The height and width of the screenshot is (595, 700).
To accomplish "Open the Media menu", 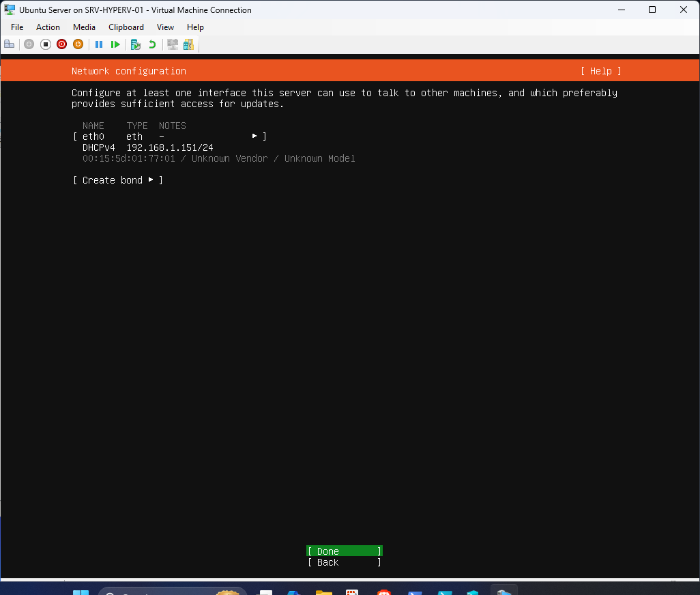I will [84, 27].
